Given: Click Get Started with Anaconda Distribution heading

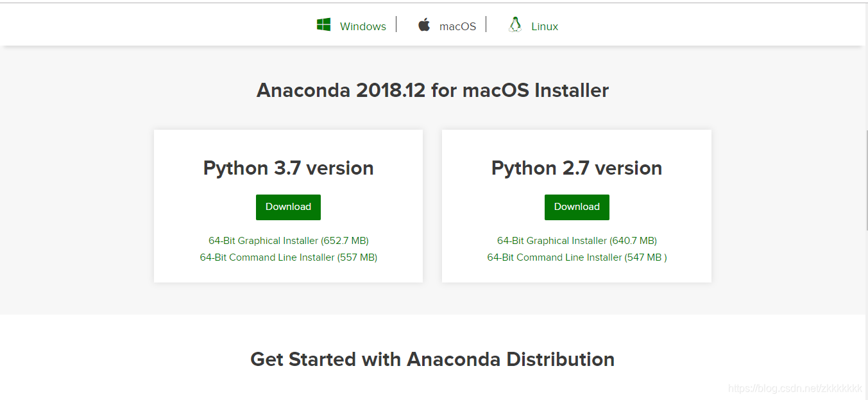Looking at the screenshot, I should click(432, 359).
